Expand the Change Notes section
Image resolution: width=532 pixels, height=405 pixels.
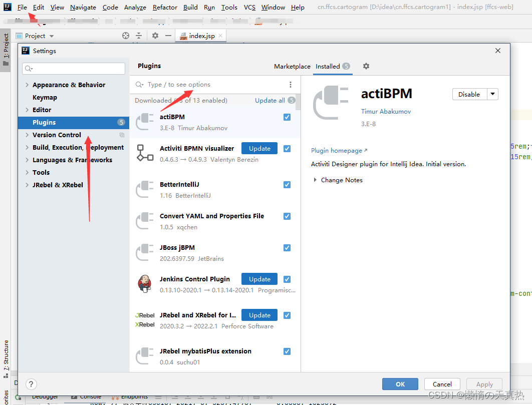click(x=315, y=180)
